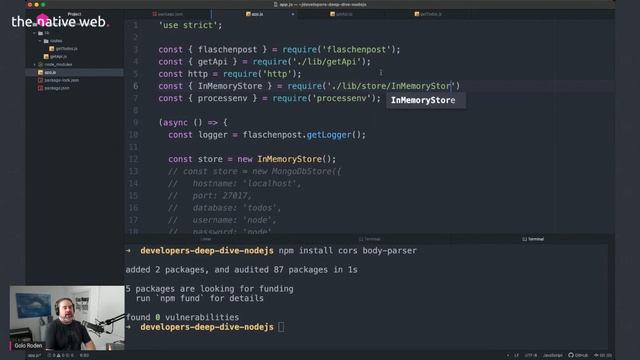This screenshot has width=640, height=360.
Task: Select getTodos.js in the project tree
Action: 67,49
